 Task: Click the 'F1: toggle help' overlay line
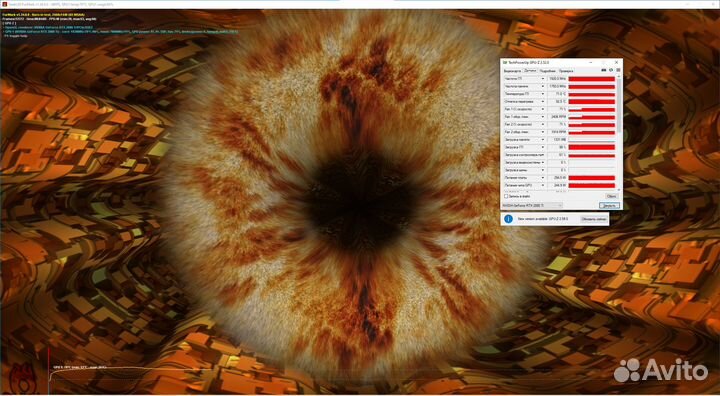coord(15,36)
